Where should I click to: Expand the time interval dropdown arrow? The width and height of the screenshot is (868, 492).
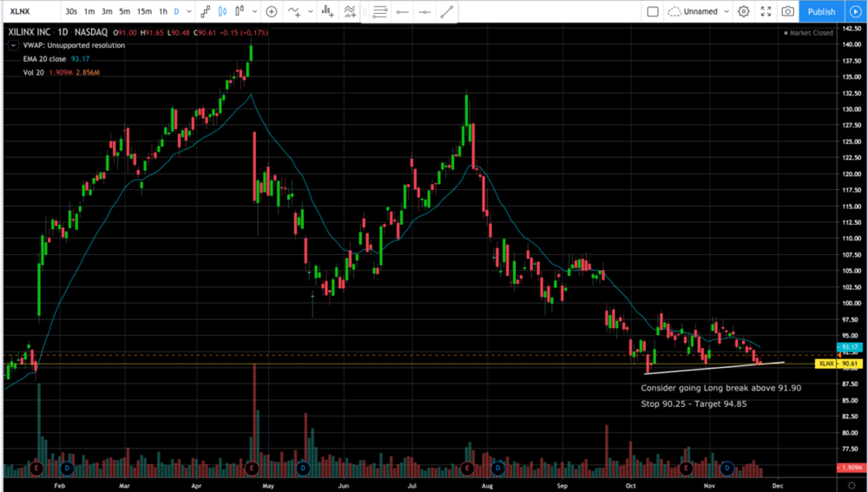[190, 12]
